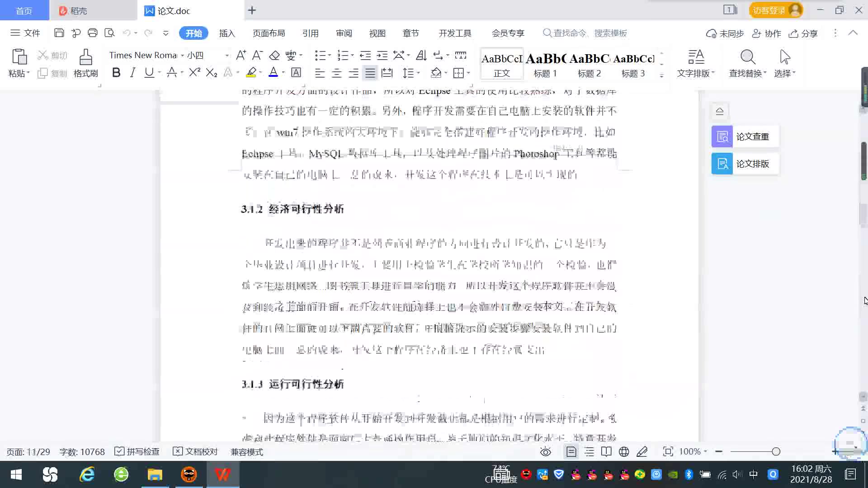Click the 分享 share icon
The width and height of the screenshot is (868, 488).
(803, 33)
